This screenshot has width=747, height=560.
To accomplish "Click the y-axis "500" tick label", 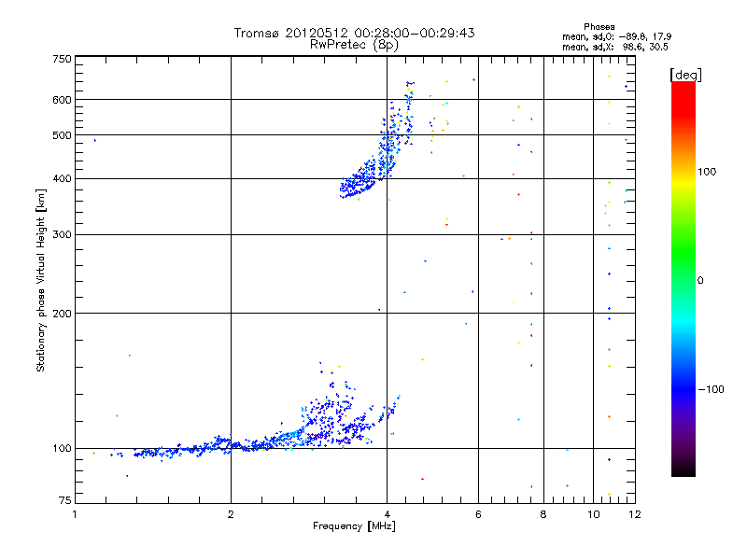I will click(62, 135).
